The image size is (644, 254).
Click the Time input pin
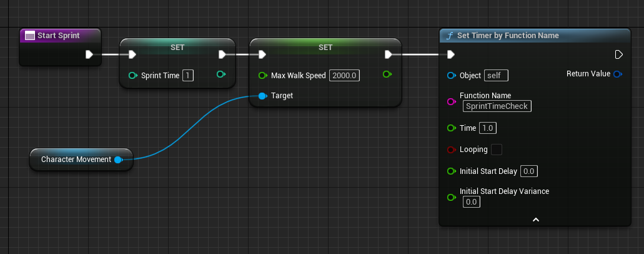click(x=452, y=128)
